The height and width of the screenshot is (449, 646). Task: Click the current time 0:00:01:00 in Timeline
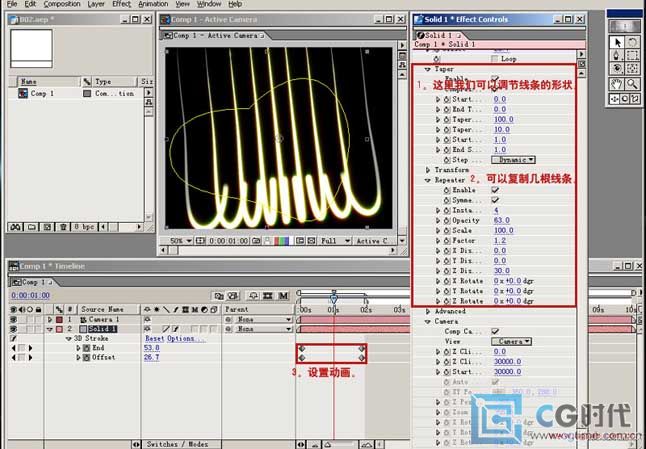30,296
